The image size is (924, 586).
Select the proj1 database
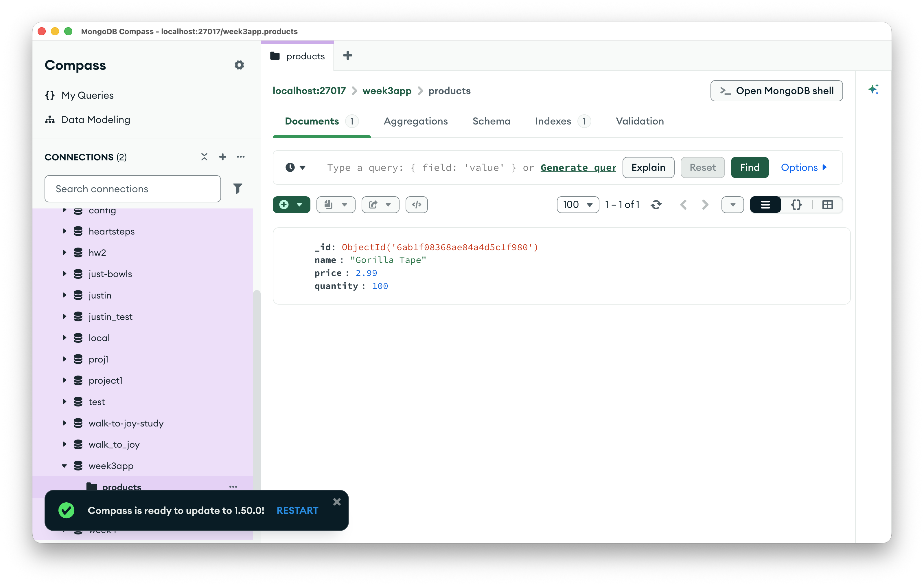click(98, 359)
